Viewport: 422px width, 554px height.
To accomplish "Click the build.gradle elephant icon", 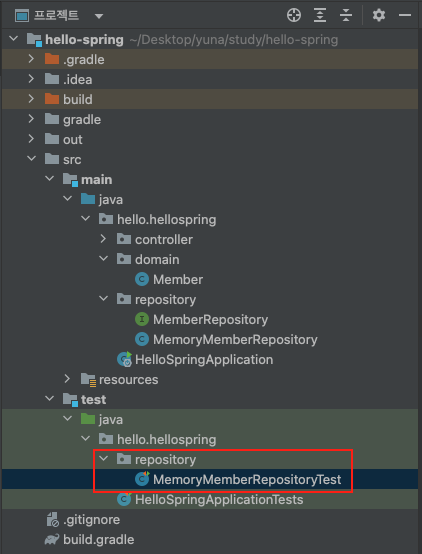I will (52, 540).
